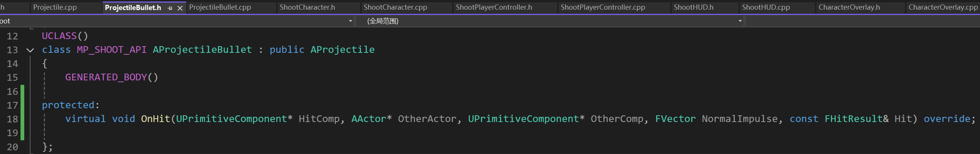
Task: Switch to the ProjectileBullet.cpp tab
Action: click(x=220, y=7)
